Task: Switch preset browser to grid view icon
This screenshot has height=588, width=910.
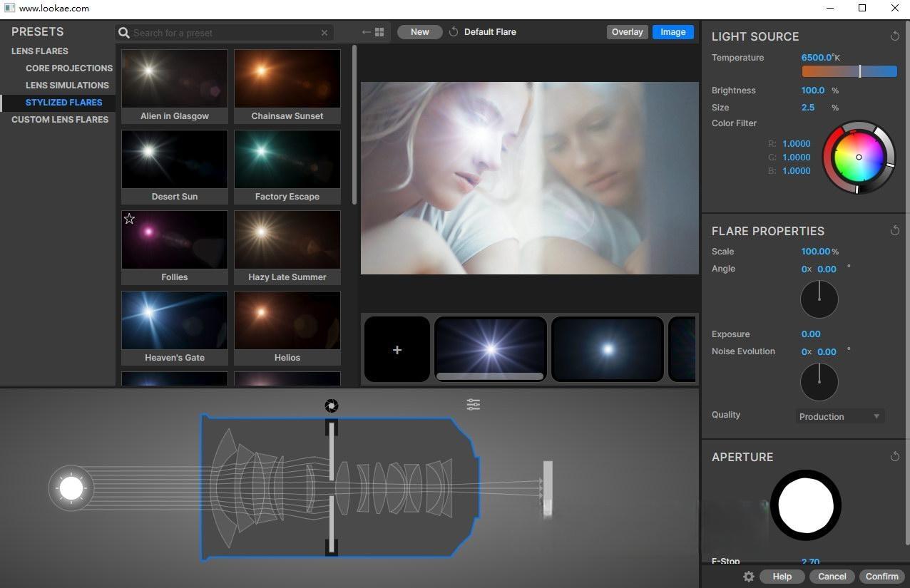Action: click(x=379, y=32)
